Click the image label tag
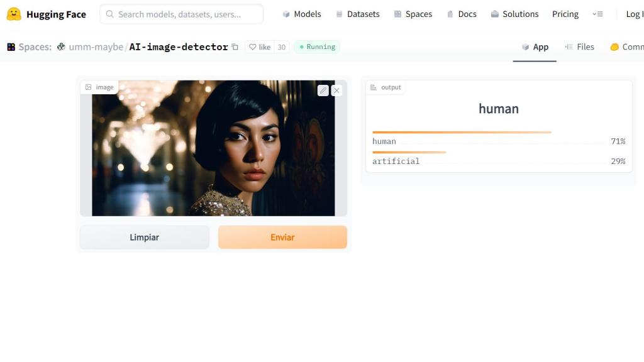This screenshot has height=362, width=644. pos(99,87)
